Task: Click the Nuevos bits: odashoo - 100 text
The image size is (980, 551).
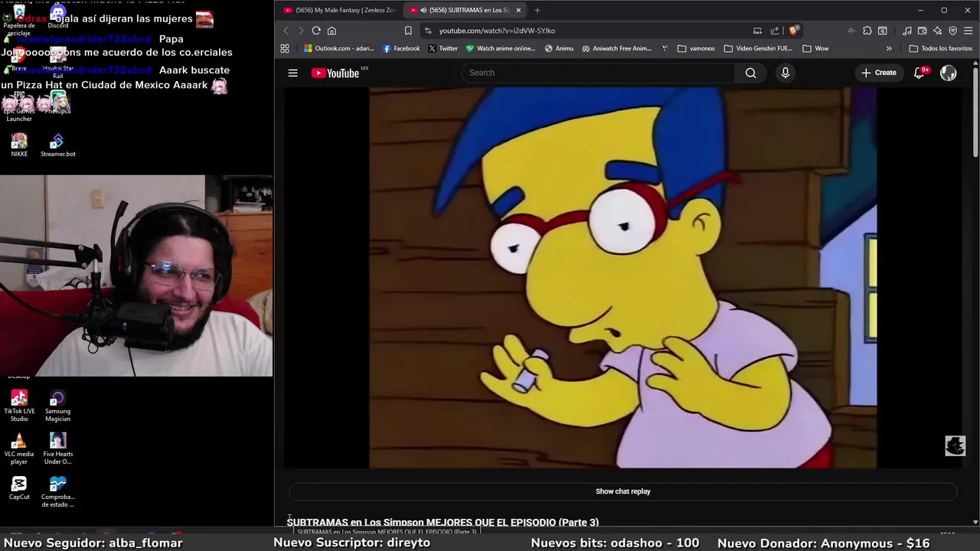Action: pos(615,543)
